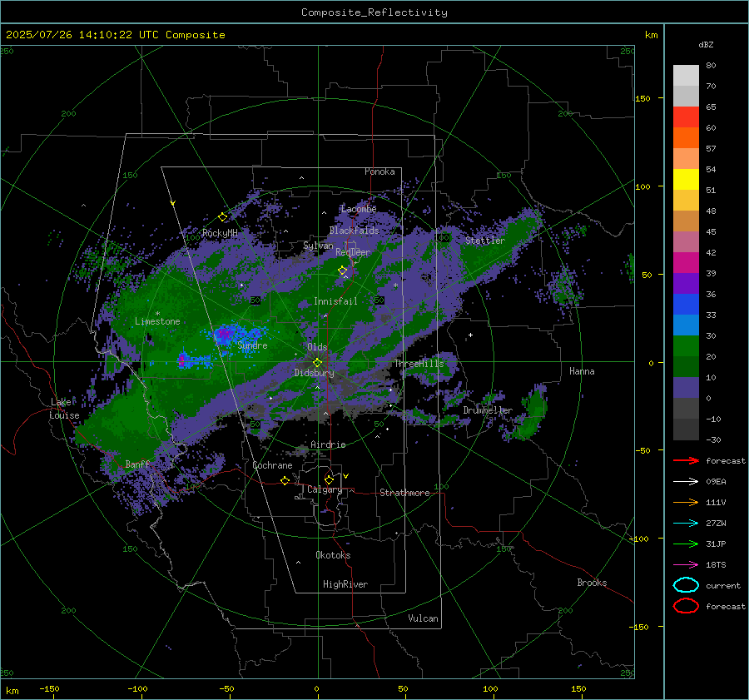
Task: Click the Innisfail city label
Action: 335,301
